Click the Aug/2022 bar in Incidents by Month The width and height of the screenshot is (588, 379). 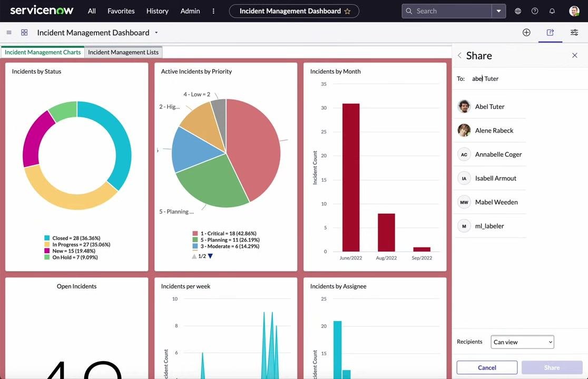tap(386, 233)
